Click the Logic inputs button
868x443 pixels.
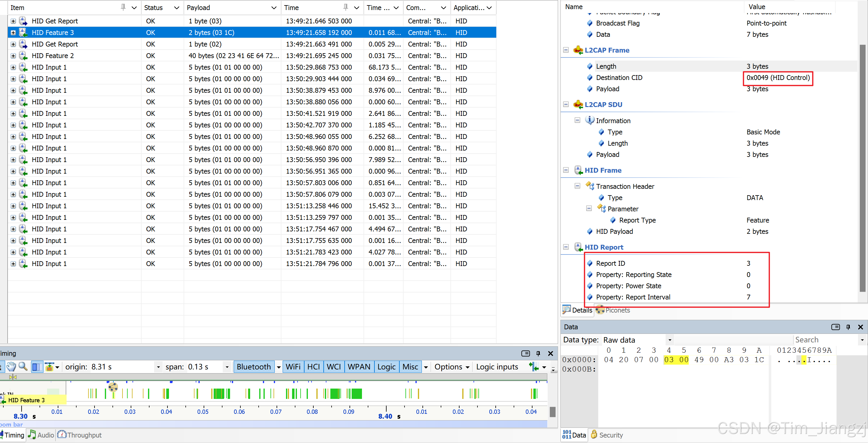(497, 366)
